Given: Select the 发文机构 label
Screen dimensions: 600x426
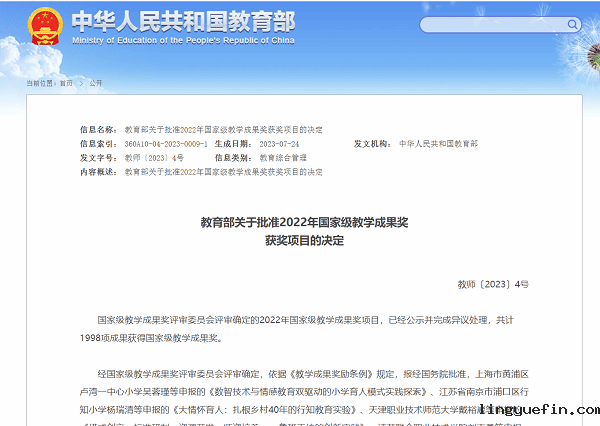Looking at the screenshot, I should pyautogui.click(x=373, y=144).
